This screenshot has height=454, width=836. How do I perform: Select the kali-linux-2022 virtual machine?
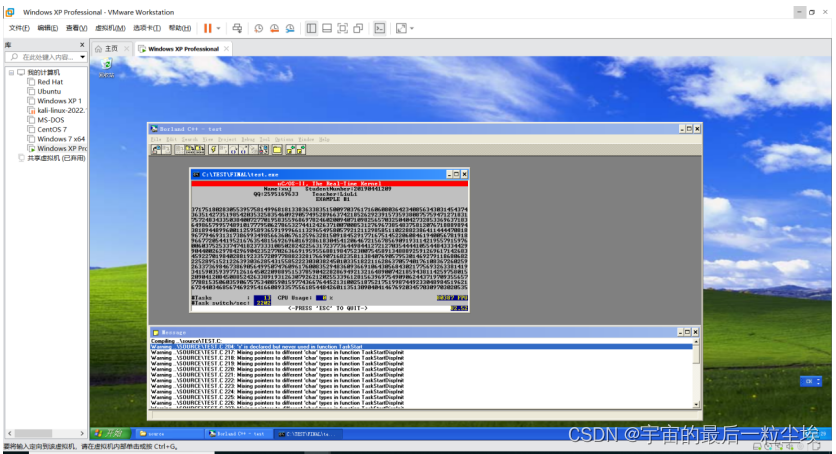click(57, 110)
